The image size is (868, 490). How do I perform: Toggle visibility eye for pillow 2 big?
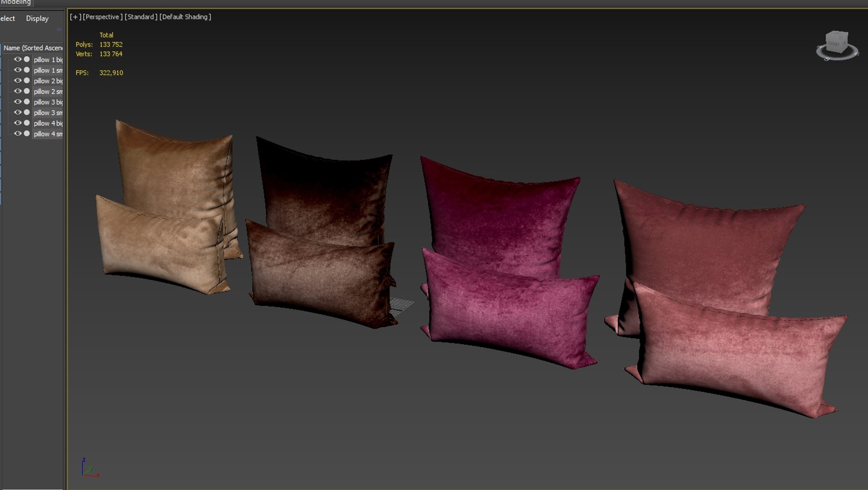coord(18,81)
